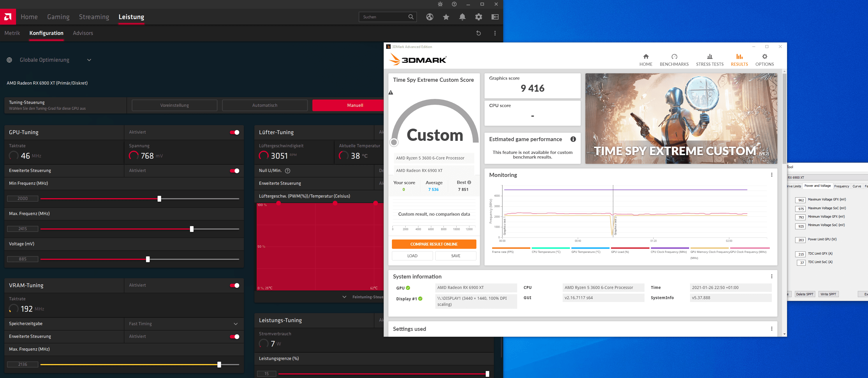Select Frequency tab in tool window
Viewport: 868px width, 378px height.
841,186
